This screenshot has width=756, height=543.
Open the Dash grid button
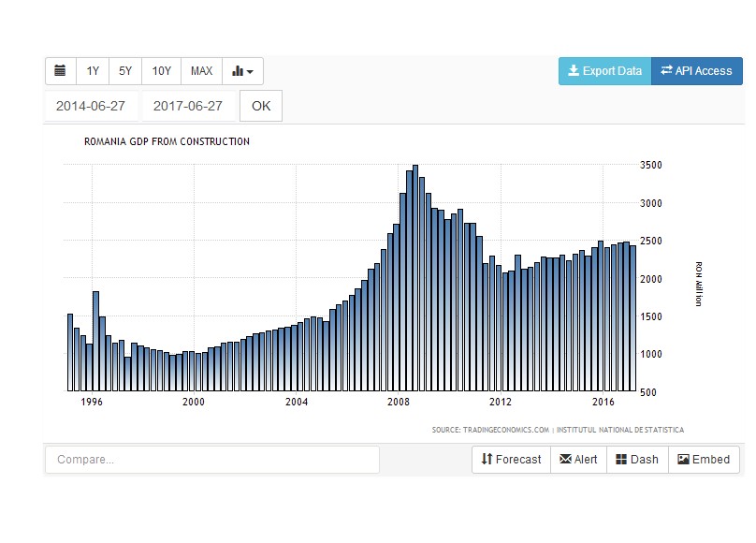637,460
